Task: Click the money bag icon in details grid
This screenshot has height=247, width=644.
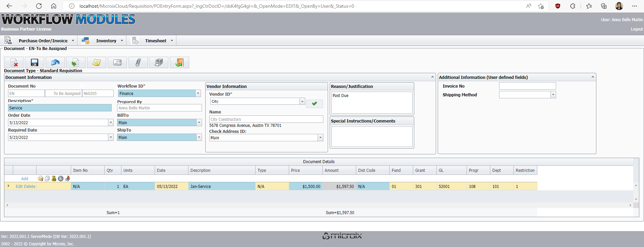Action: pyautogui.click(x=54, y=179)
